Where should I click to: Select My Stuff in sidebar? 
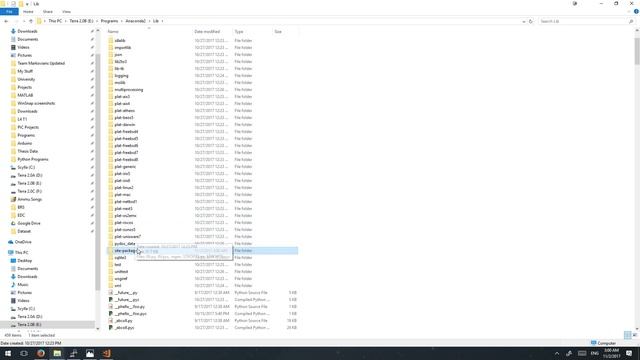click(x=25, y=71)
